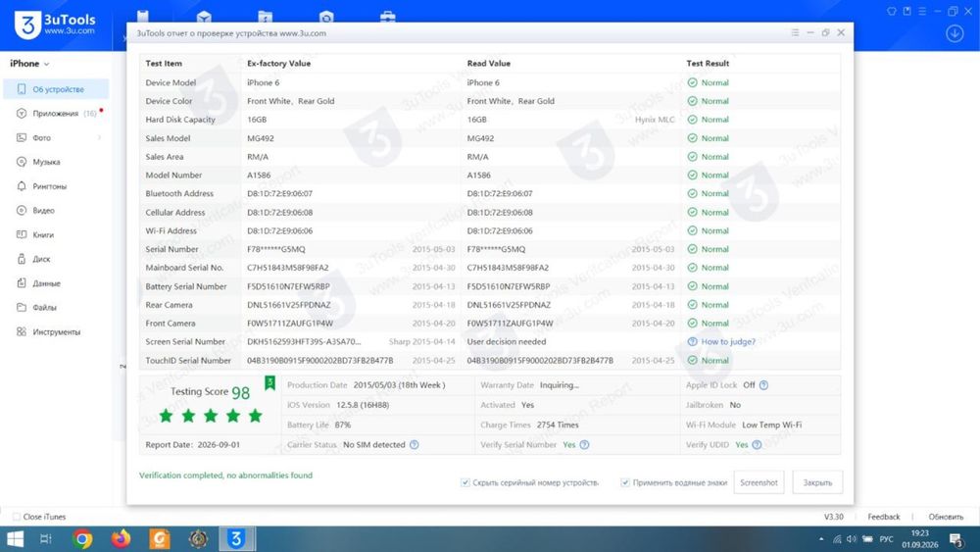Toggle 'Применить водяные знаки' checkbox
Image resolution: width=980 pixels, height=552 pixels.
pos(625,482)
